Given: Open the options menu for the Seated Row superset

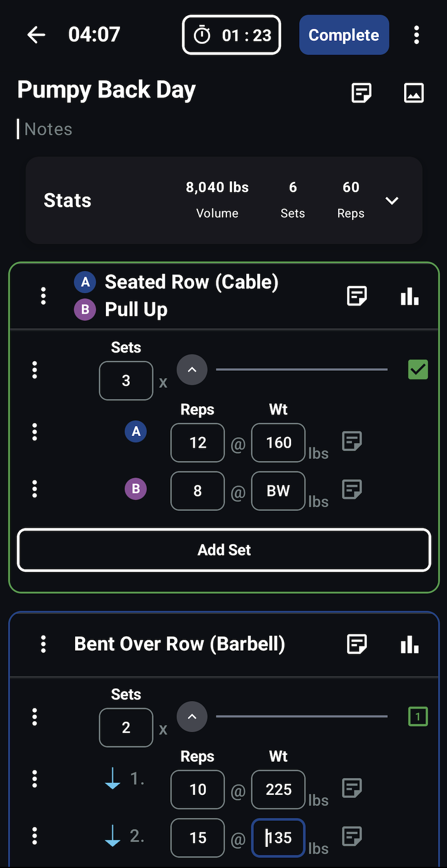Looking at the screenshot, I should coord(43,296).
